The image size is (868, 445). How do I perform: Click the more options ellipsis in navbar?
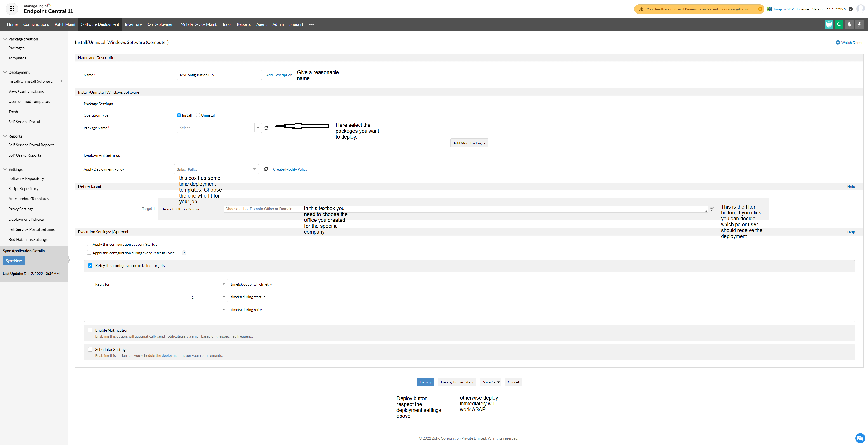point(311,24)
